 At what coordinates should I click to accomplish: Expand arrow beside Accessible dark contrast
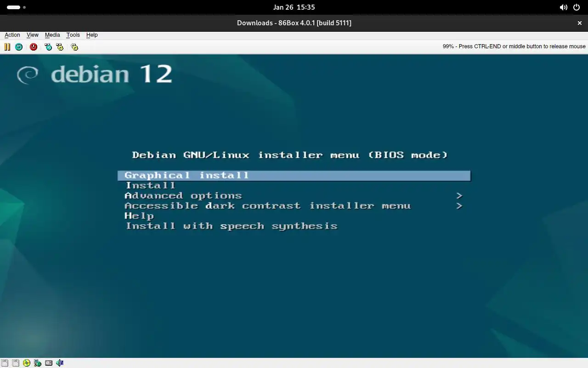coord(459,206)
